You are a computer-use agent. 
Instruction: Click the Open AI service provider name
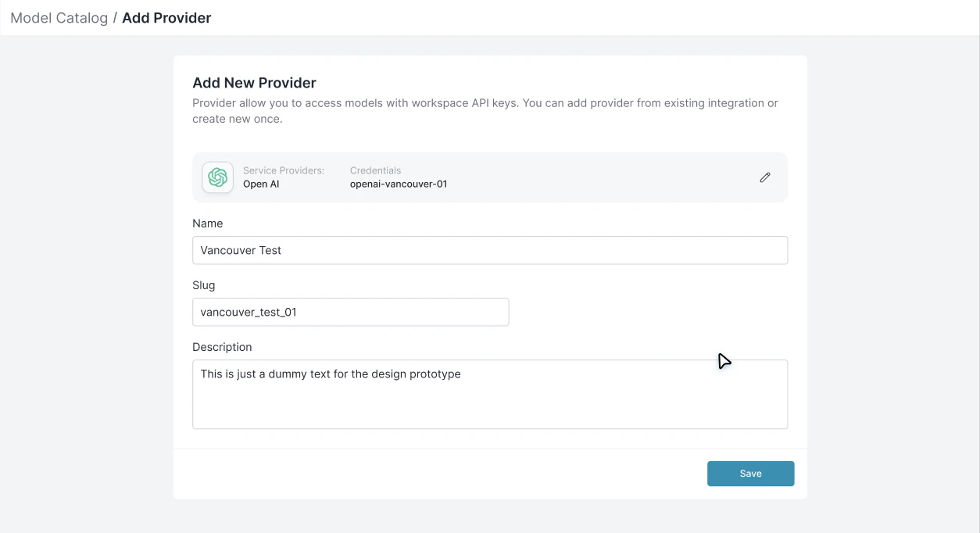[261, 184]
